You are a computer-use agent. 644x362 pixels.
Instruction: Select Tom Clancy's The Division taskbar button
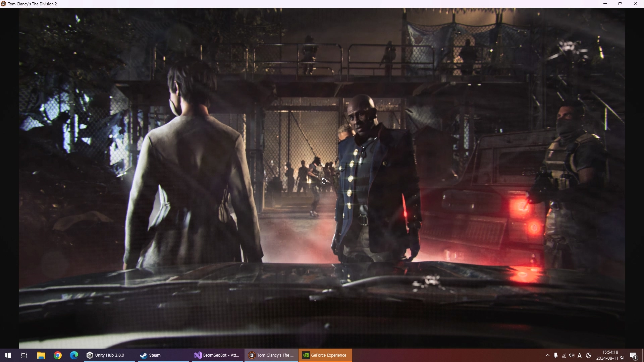coord(271,355)
